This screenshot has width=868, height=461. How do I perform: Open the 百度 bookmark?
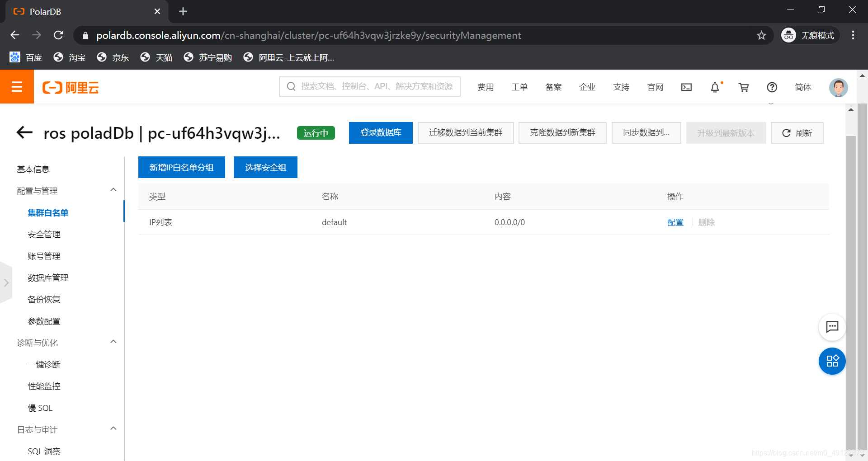pyautogui.click(x=26, y=57)
